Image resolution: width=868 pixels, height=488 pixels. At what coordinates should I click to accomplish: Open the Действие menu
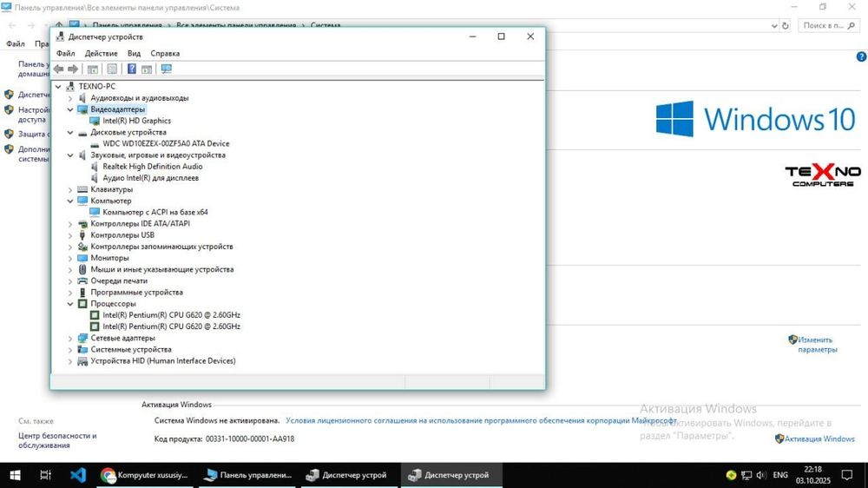(x=101, y=54)
